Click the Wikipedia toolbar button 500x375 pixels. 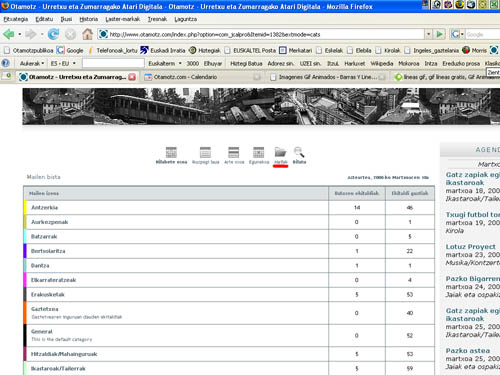coord(382,63)
